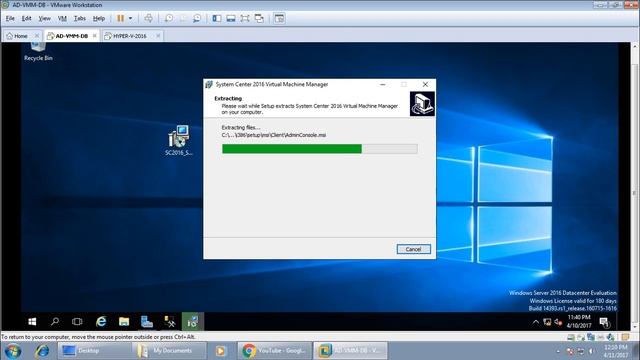Open the host Windows 7 Start orb
Viewport: 640px width, 360px height.
click(13, 351)
